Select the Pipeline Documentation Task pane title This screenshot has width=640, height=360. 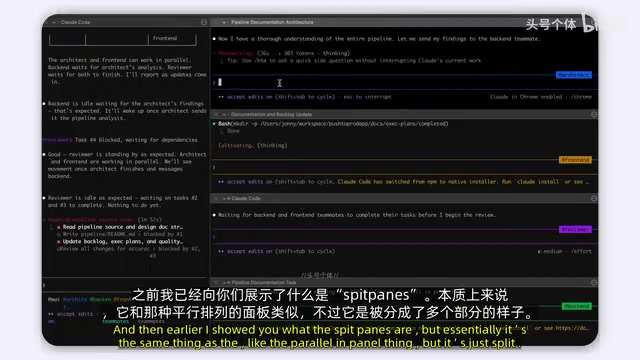pos(264,282)
